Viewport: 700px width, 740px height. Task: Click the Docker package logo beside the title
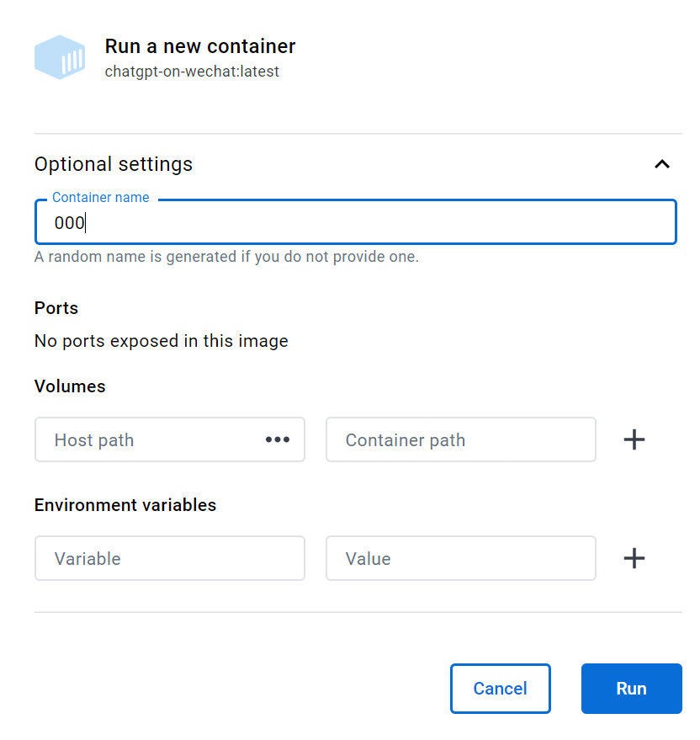(x=59, y=56)
